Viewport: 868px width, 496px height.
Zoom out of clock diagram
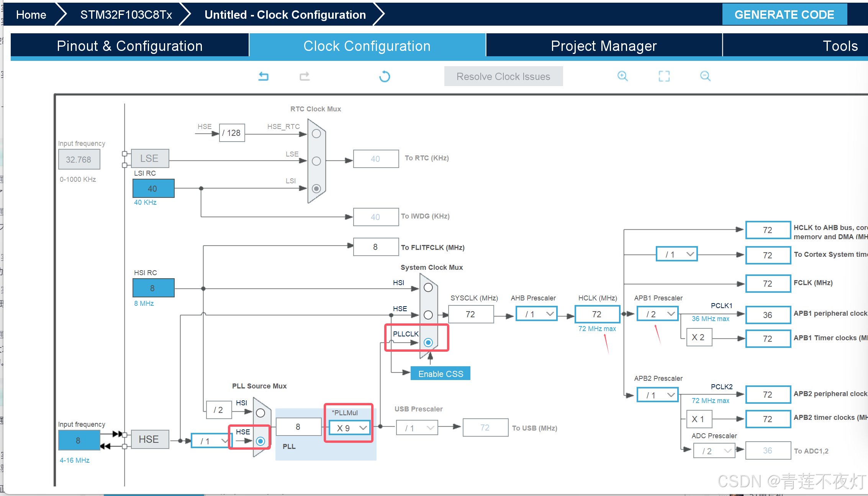click(705, 76)
